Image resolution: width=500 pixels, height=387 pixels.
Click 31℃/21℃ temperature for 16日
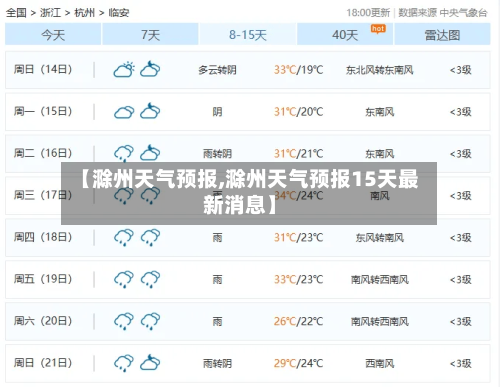coord(298,154)
